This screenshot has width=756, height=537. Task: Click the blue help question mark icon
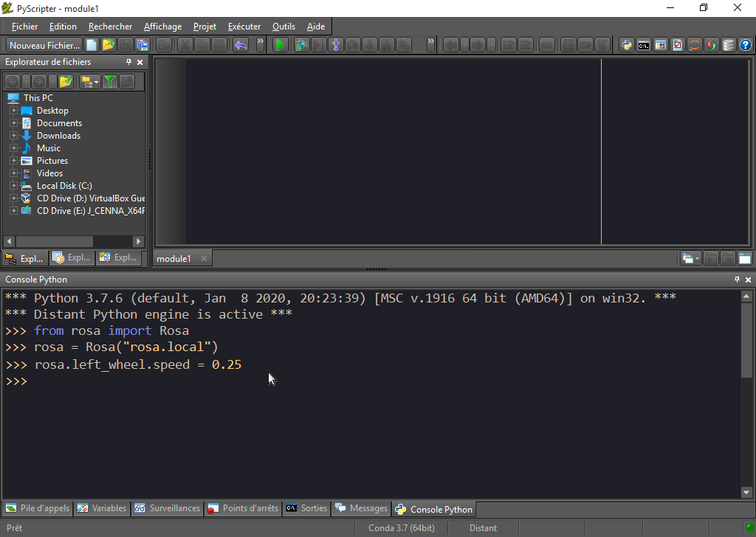point(746,45)
